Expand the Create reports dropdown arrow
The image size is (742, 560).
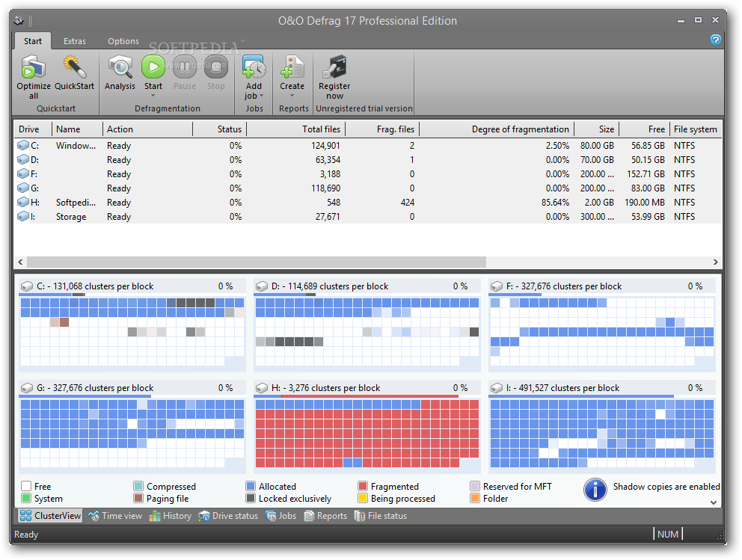tap(292, 96)
